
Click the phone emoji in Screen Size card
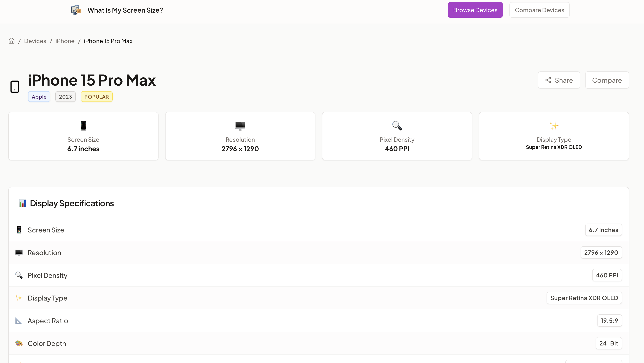(x=83, y=126)
